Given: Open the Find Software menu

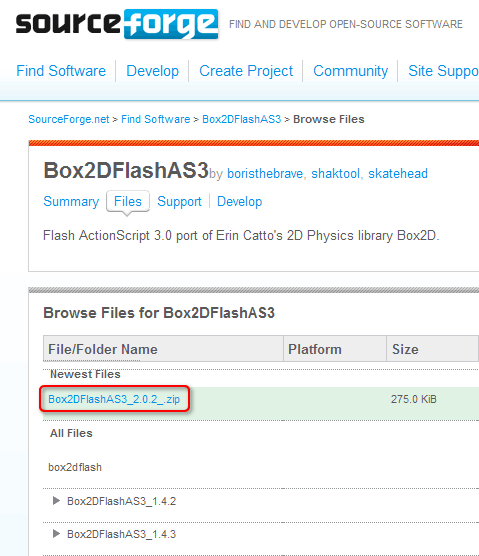Looking at the screenshot, I should click(x=61, y=71).
